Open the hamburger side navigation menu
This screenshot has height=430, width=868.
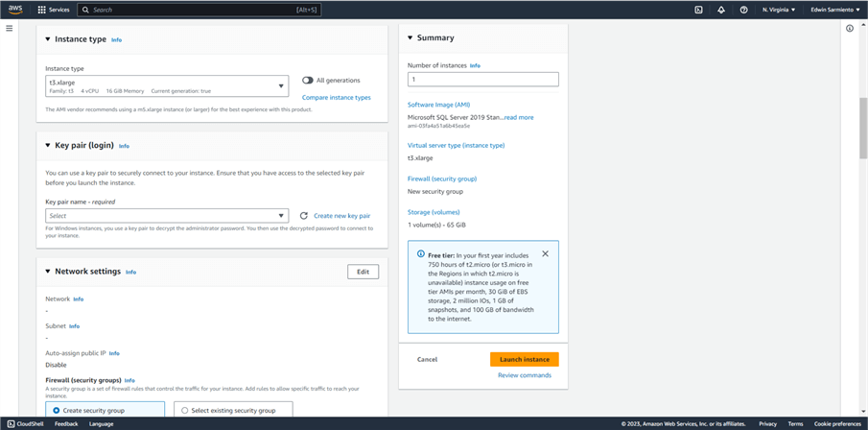[x=9, y=28]
